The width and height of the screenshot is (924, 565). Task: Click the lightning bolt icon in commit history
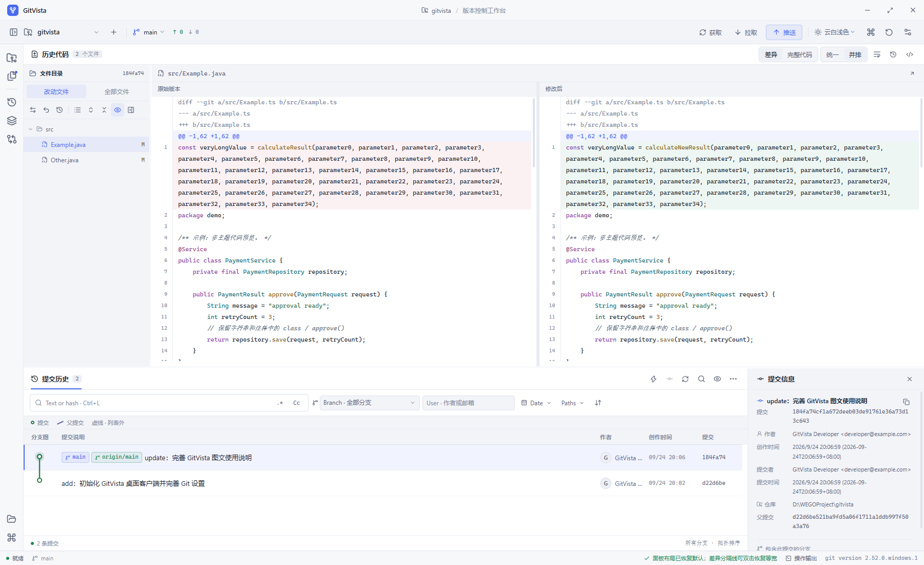pos(653,379)
